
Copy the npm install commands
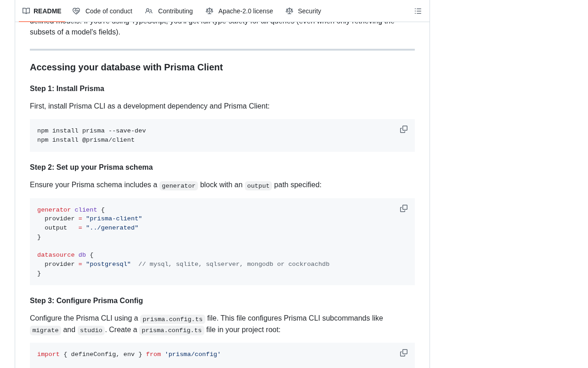click(404, 129)
